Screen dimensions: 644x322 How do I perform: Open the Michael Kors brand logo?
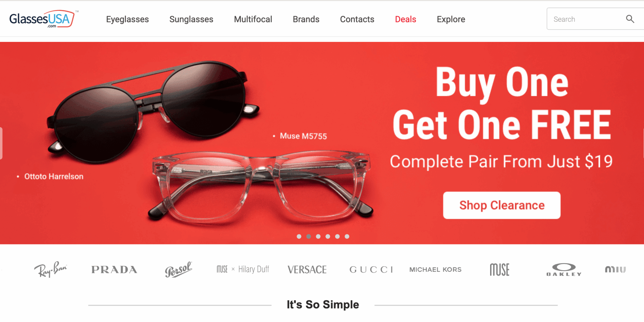point(435,270)
